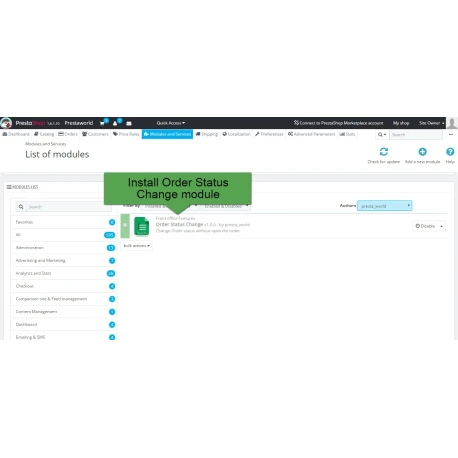
Task: Click the ellipsis icon beside header search
Action: [451, 134]
